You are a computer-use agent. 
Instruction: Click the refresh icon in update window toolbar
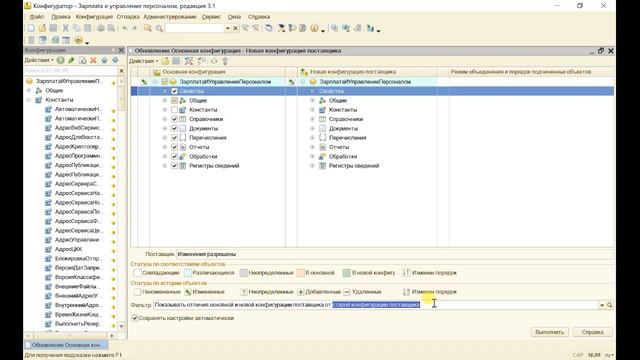coord(214,61)
